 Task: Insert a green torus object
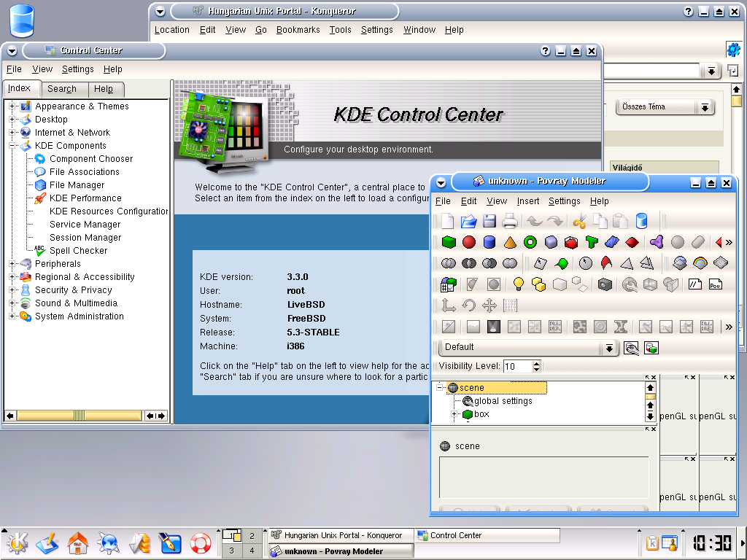(x=530, y=242)
